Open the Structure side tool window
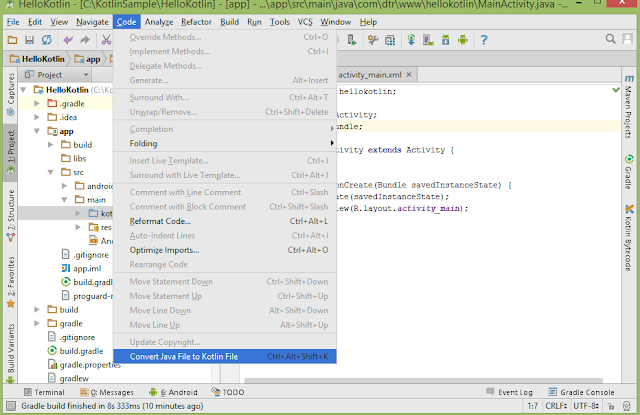The height and width of the screenshot is (415, 640). click(x=11, y=215)
